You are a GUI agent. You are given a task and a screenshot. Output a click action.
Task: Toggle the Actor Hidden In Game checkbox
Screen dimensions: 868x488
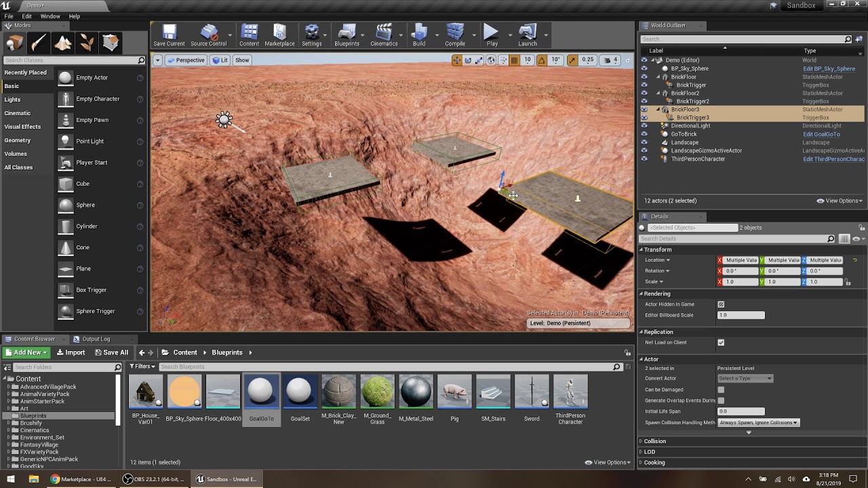point(721,304)
